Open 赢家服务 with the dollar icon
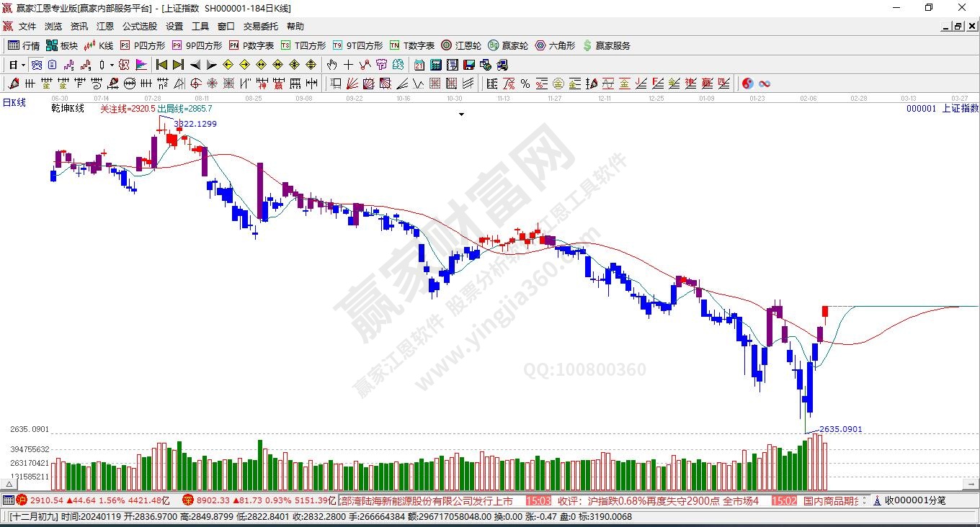Image resolution: width=980 pixels, height=527 pixels. (x=606, y=45)
